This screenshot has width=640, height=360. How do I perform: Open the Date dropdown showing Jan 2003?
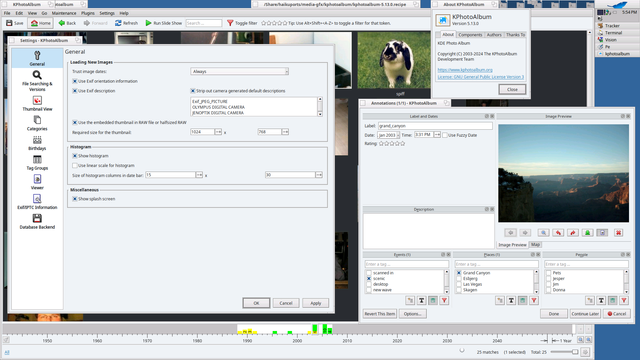tap(388, 135)
